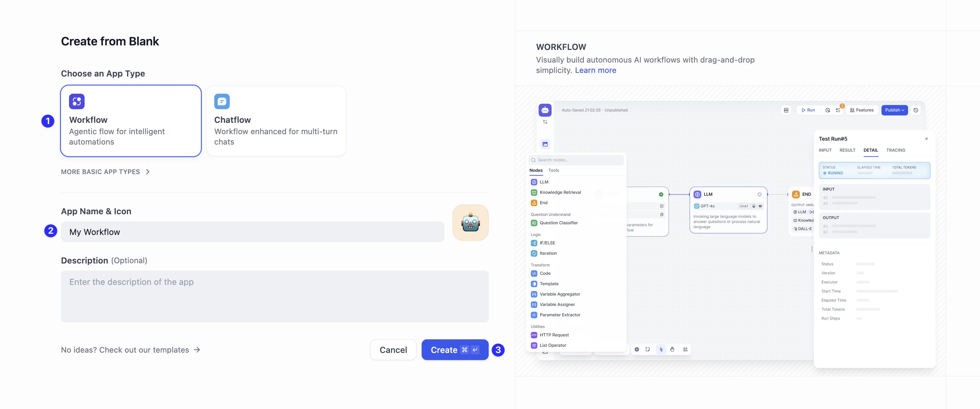Click the pointer mode tool icon
Screen dimensions: 980x409
(661, 350)
